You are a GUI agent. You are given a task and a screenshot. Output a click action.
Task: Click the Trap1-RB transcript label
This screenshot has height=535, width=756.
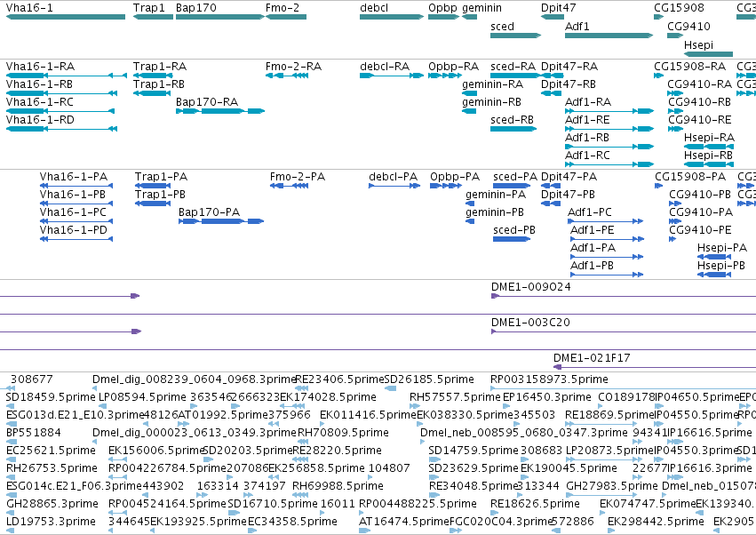tap(159, 84)
